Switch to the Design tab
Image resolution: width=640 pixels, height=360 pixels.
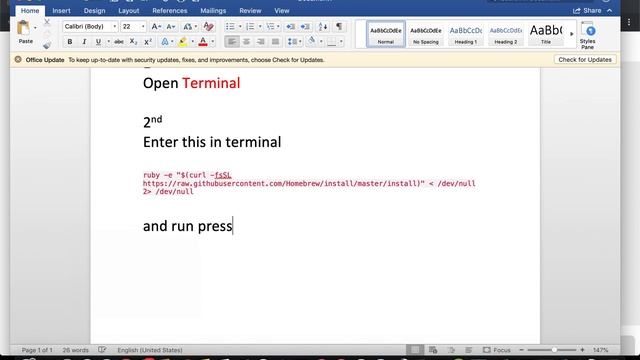point(94,11)
